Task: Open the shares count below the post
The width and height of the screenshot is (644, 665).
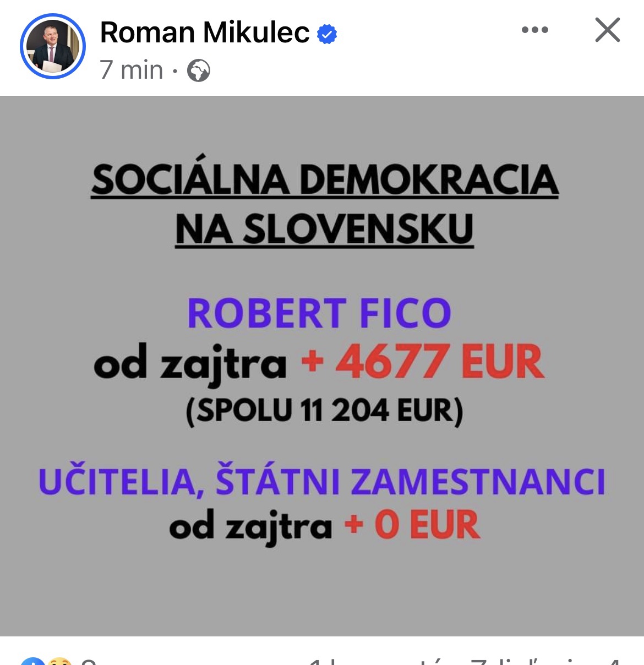Action: coord(545,662)
